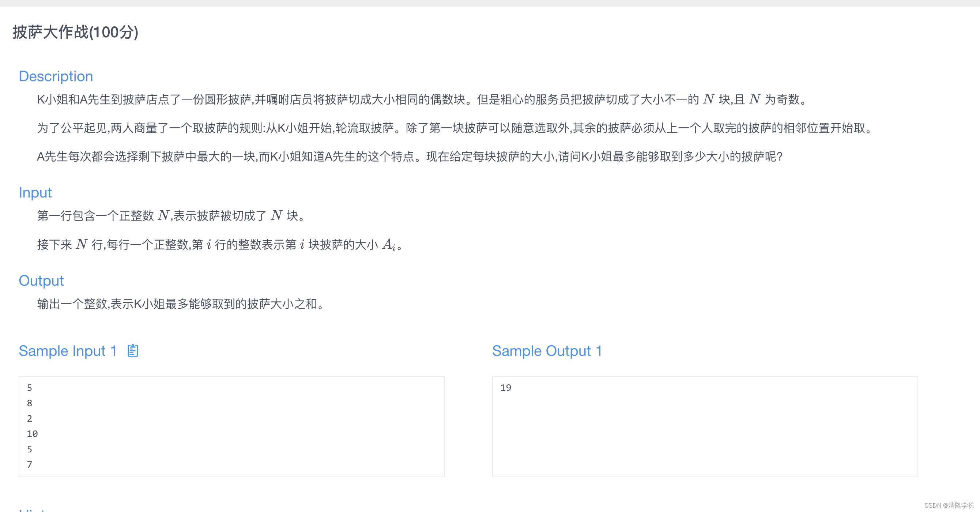The width and height of the screenshot is (980, 512).
Task: Click paragraph beginning 为了公平起见
Action: (x=455, y=128)
